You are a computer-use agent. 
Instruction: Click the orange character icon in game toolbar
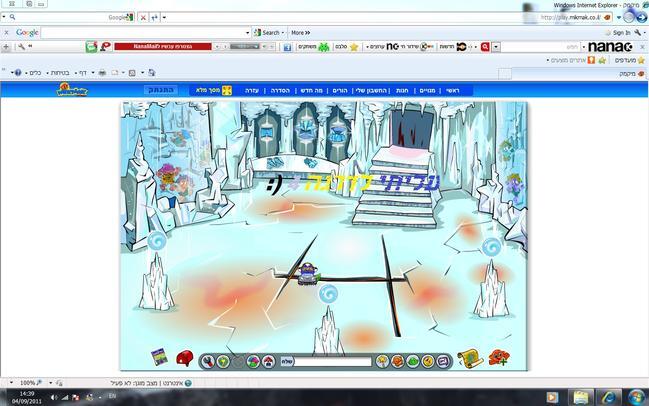coord(397,361)
